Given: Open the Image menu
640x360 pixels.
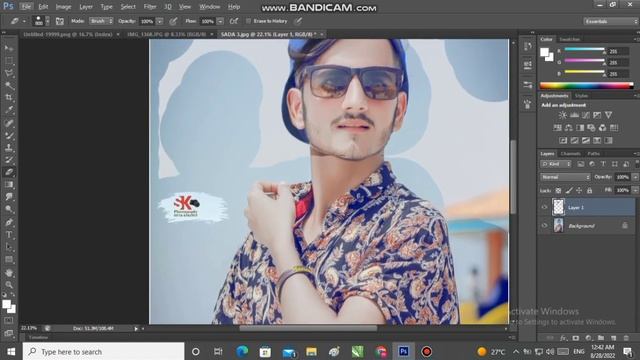Looking at the screenshot, I should click(63, 7).
